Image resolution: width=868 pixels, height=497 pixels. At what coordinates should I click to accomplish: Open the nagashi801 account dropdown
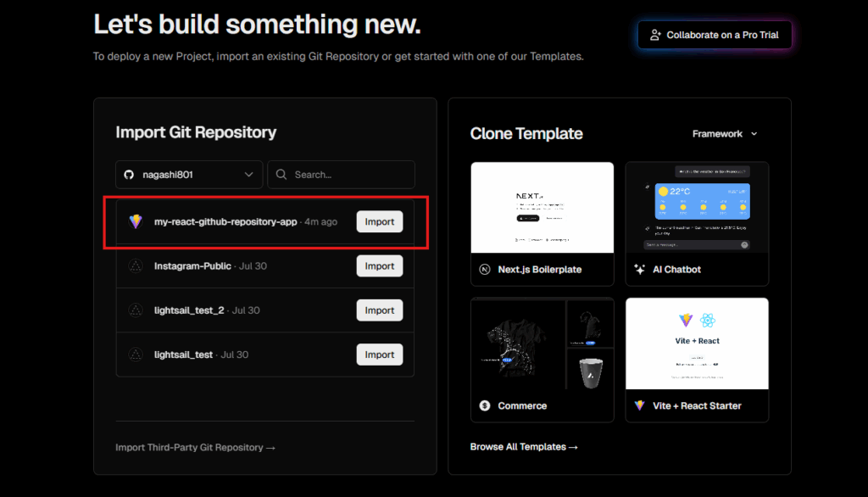[189, 175]
